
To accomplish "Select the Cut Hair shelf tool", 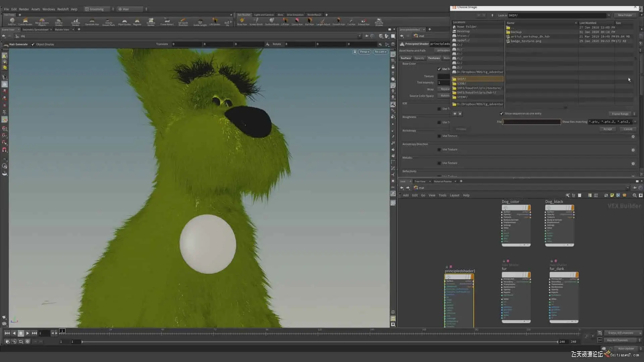I will tap(351, 21).
